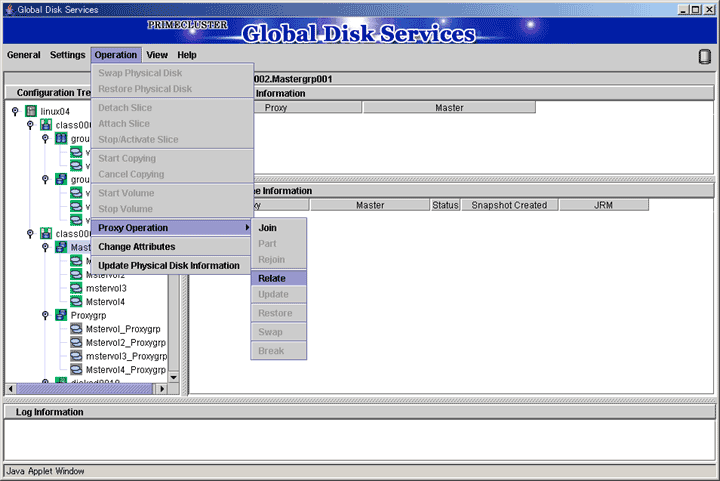The height and width of the screenshot is (481, 720).
Task: Collapse the linux04 tree node
Action: (15, 111)
